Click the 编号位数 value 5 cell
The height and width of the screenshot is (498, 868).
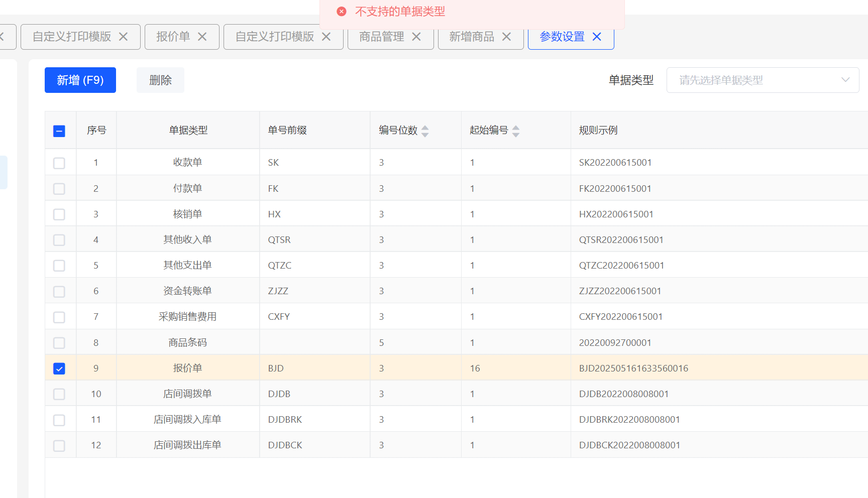pos(416,342)
